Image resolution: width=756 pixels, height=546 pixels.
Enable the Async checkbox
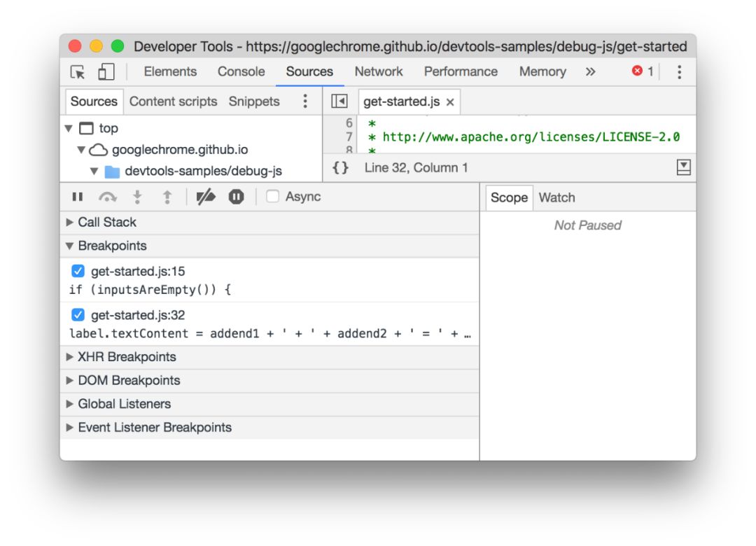272,196
